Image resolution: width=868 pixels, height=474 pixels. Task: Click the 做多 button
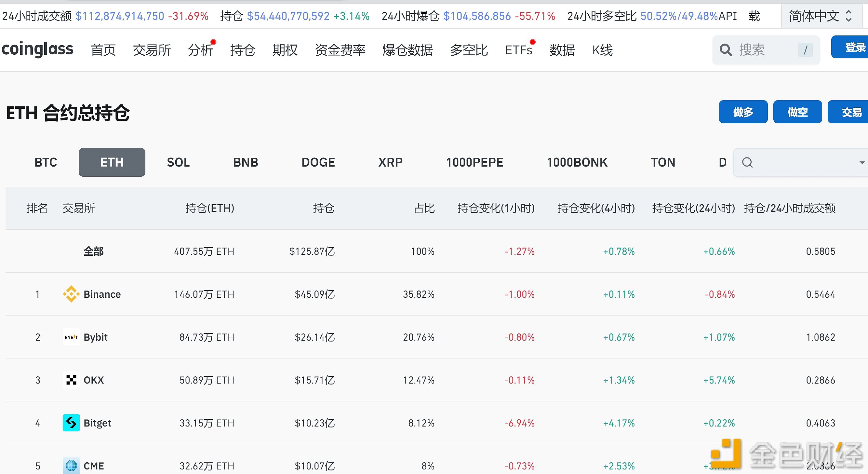(743, 112)
